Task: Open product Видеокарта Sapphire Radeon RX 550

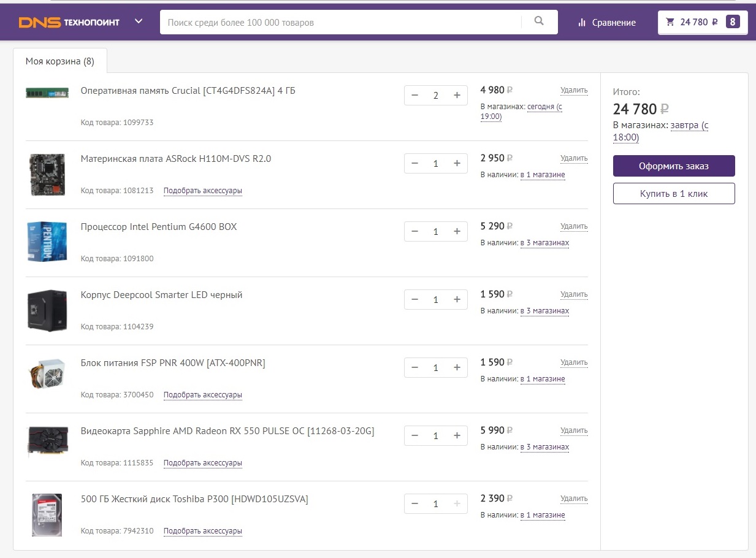Action: point(227,431)
